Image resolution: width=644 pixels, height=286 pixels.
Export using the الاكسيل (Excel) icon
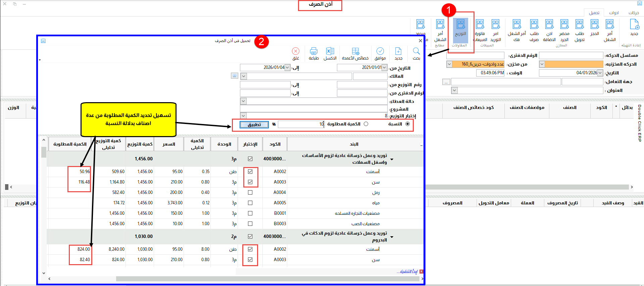coord(330,53)
